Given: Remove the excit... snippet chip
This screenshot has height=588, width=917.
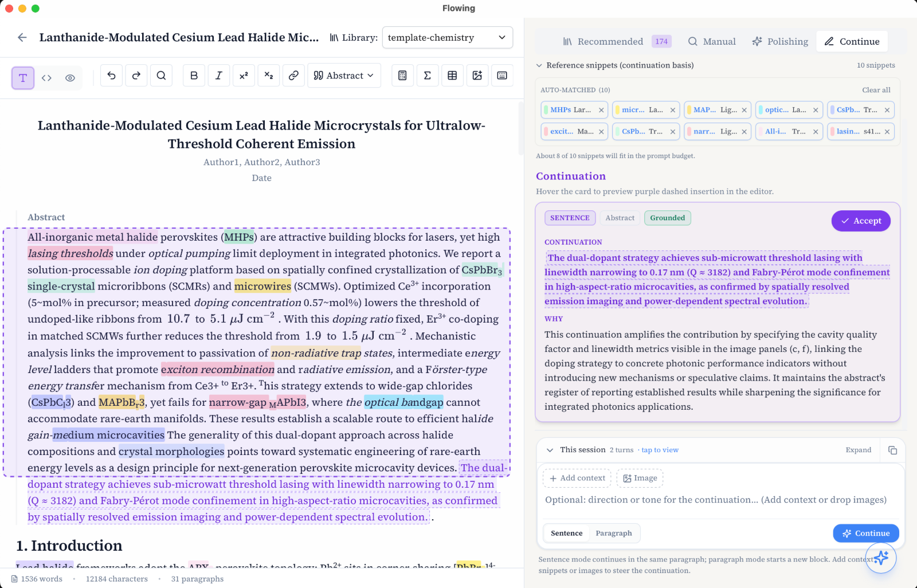Looking at the screenshot, I should click(601, 132).
